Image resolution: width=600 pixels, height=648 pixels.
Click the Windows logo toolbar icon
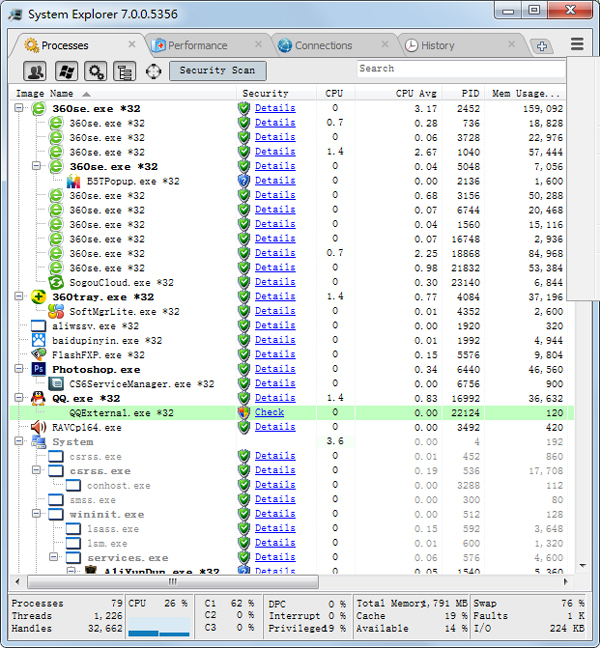coord(66,71)
